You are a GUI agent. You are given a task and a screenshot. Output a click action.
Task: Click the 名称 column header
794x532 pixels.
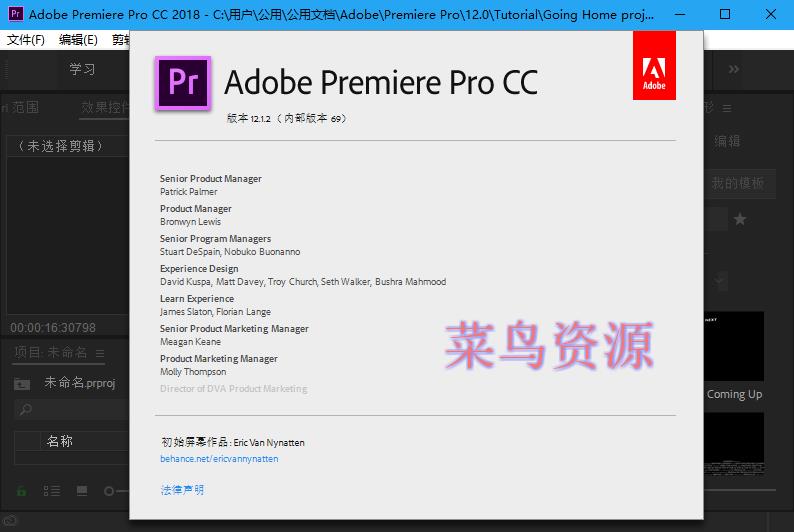[60, 441]
